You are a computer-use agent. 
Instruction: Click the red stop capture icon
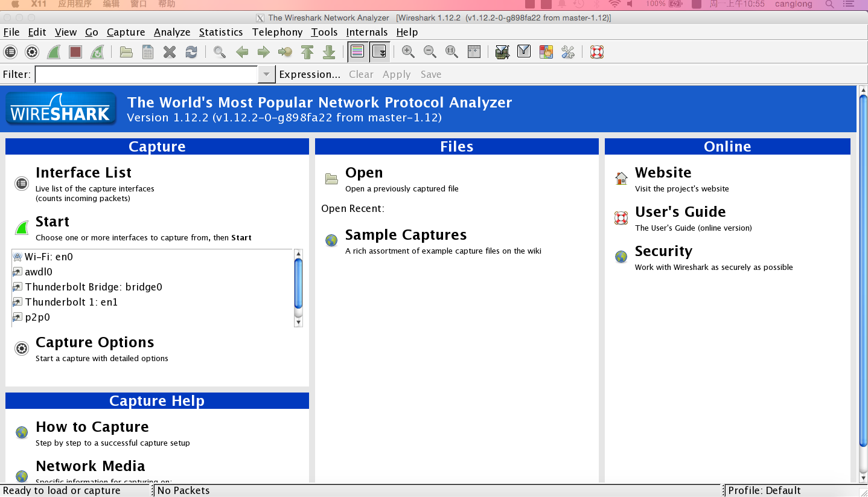click(x=75, y=53)
